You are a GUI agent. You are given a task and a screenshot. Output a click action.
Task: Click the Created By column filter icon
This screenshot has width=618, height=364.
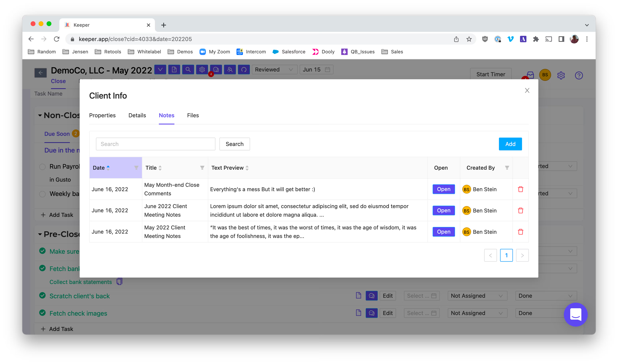[507, 168]
